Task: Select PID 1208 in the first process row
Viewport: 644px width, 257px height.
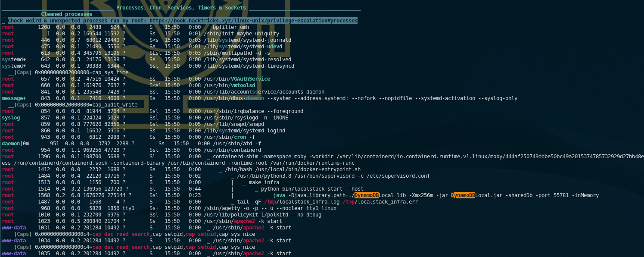Action: [x=44, y=27]
